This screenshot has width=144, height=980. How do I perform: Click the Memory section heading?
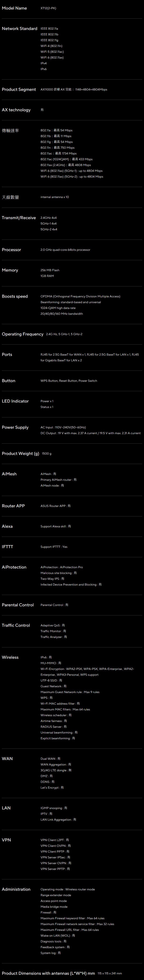pyautogui.click(x=10, y=270)
